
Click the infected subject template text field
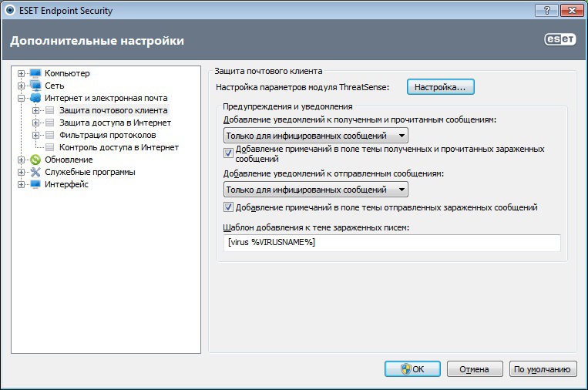[391, 243]
